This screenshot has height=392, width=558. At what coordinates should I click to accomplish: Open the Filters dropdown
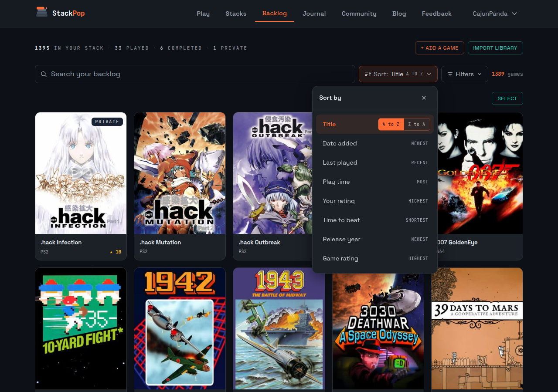[464, 74]
